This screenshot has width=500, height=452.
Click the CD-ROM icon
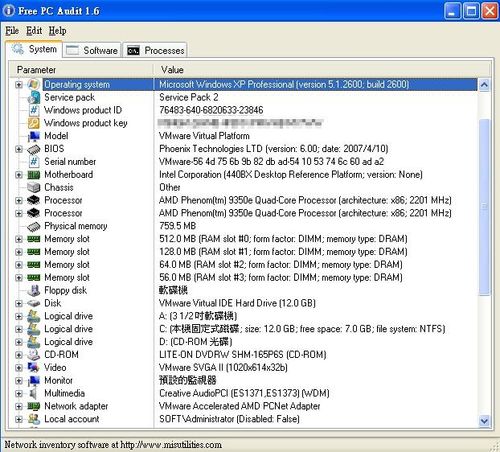(33, 355)
